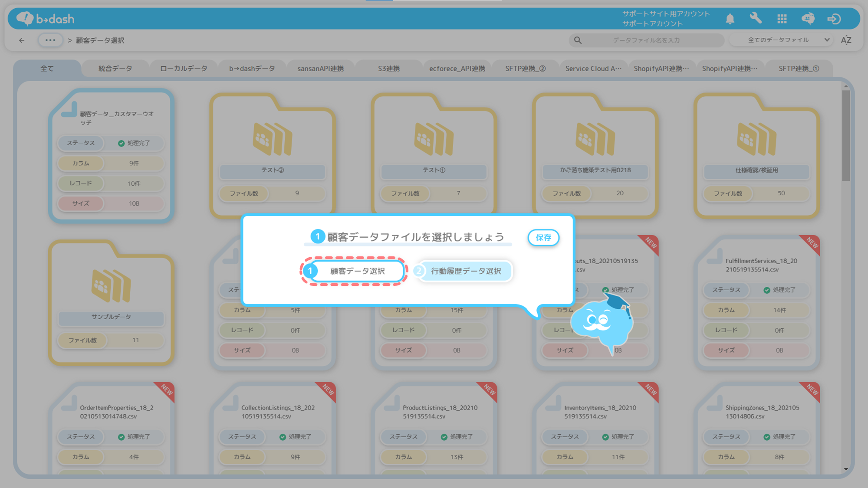Open the apps grid icon

coord(782,19)
